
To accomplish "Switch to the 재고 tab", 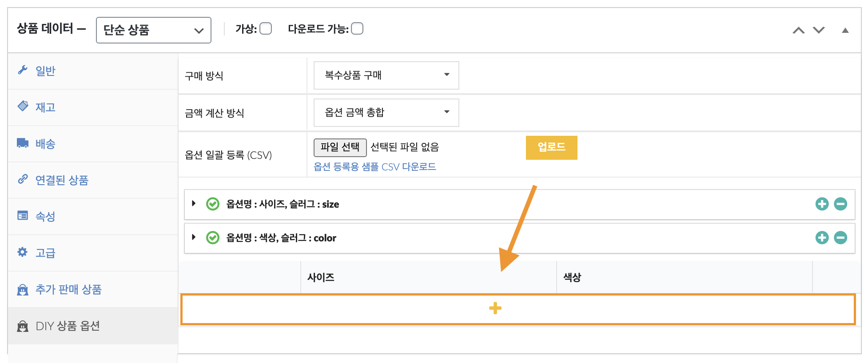I will click(x=45, y=107).
